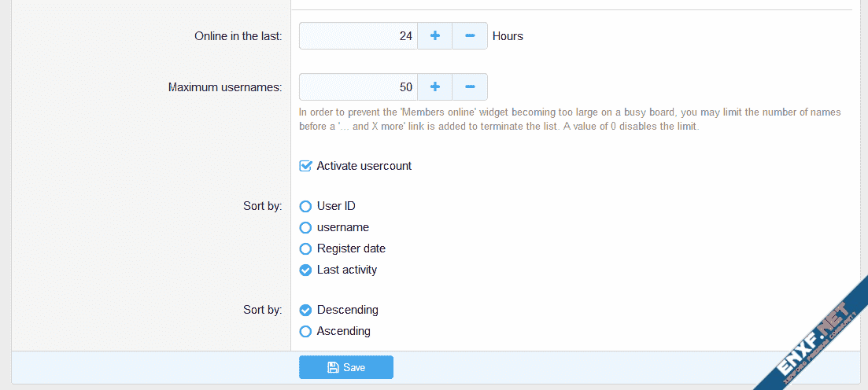
Task: Choose Register date sorting
Action: tap(306, 248)
